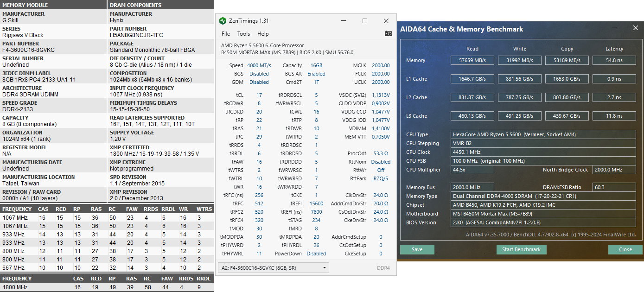Click the Manufacturing Location Taipei, Taiwan
Screen dimensions: 644x292
pos(21,184)
